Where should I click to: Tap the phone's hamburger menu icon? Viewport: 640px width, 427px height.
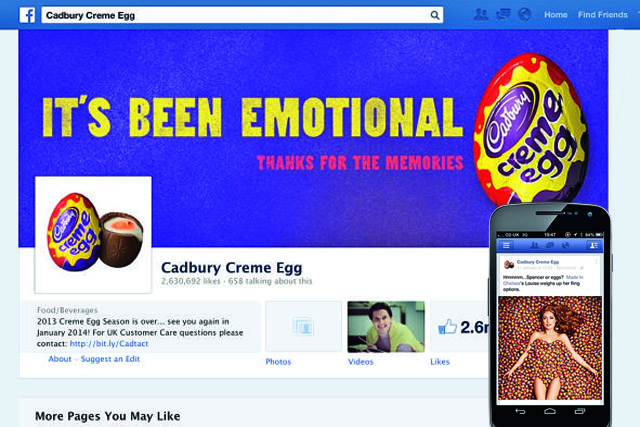[x=506, y=245]
